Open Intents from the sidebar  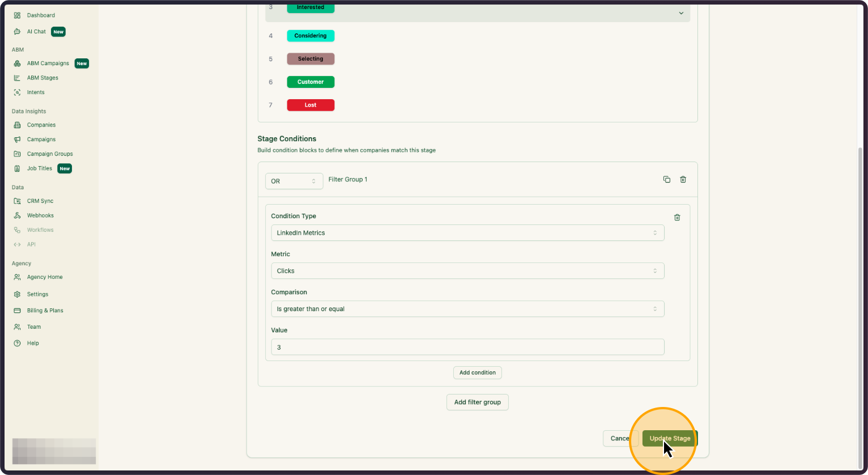[x=18, y=92]
